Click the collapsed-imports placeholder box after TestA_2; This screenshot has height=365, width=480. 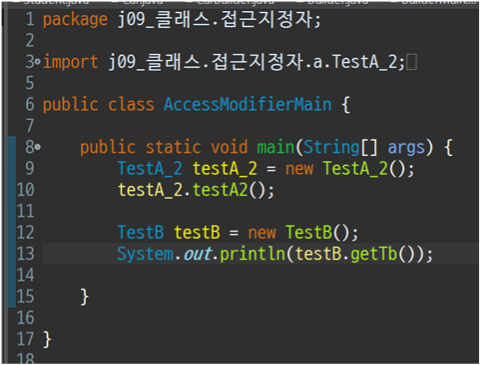coord(412,62)
